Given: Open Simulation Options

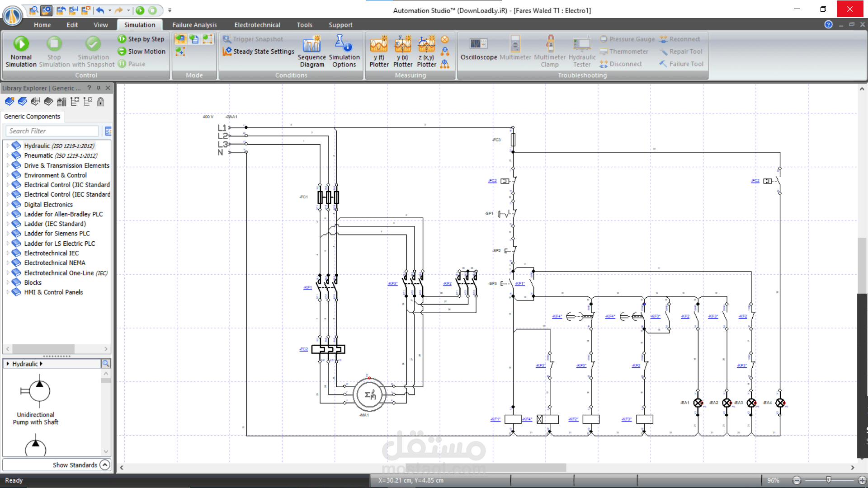Looking at the screenshot, I should click(x=344, y=51).
